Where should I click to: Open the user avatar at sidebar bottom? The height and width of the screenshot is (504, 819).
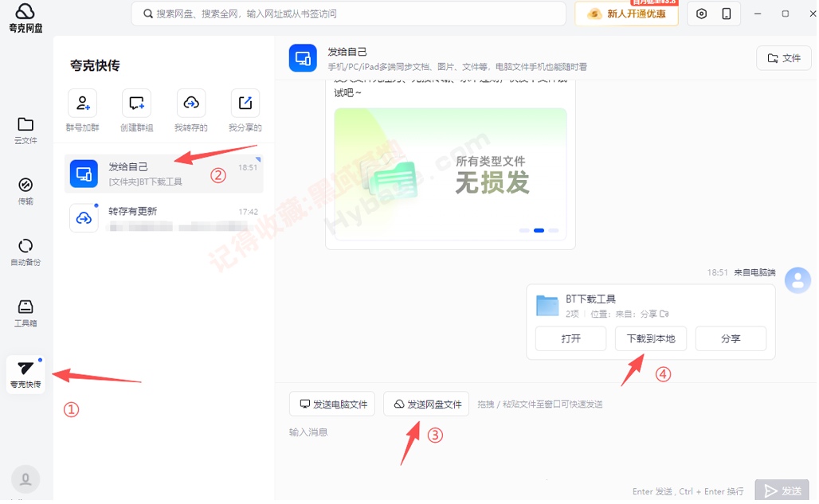click(x=25, y=479)
